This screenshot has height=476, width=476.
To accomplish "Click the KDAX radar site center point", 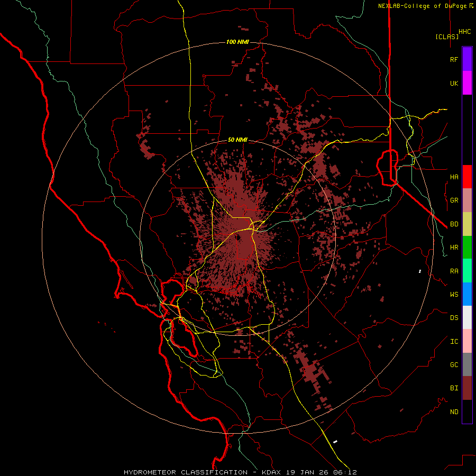I will [239, 237].
